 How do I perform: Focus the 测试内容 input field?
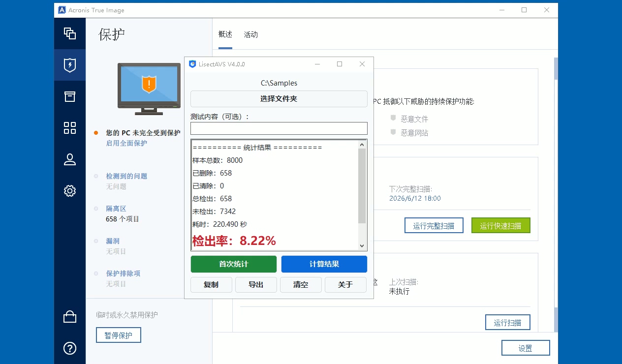[x=279, y=128]
